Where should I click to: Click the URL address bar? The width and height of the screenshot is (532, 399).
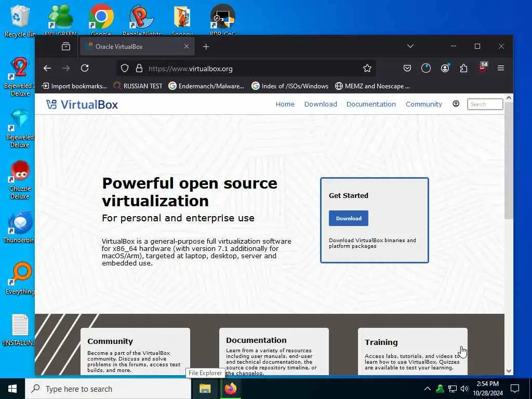[x=247, y=69]
